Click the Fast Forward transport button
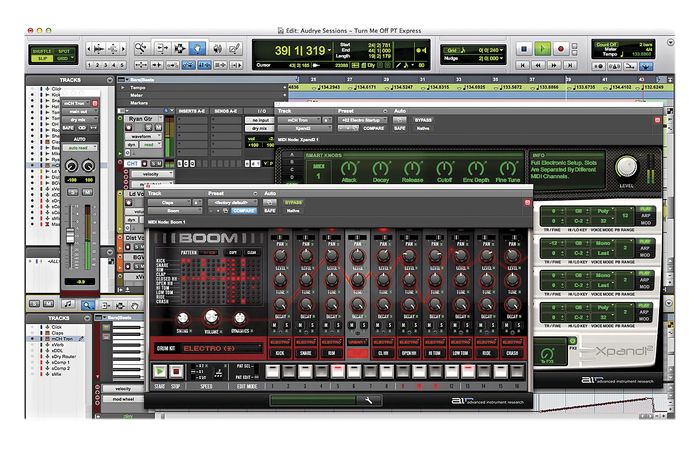 coord(554,65)
